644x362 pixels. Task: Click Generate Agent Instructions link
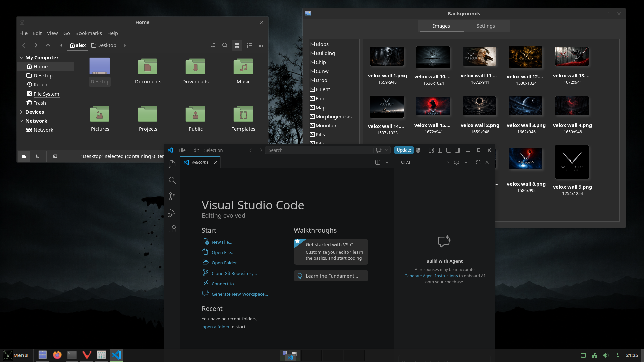[x=431, y=276]
